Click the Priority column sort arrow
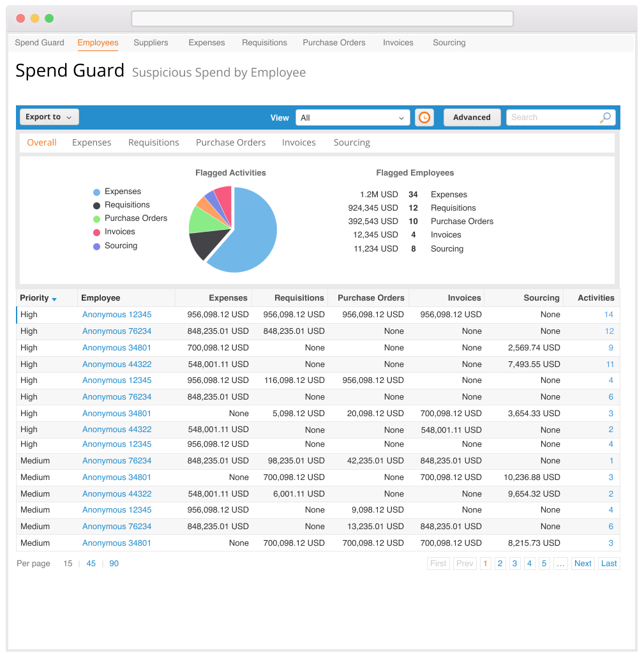This screenshot has height=660, width=644. click(54, 299)
